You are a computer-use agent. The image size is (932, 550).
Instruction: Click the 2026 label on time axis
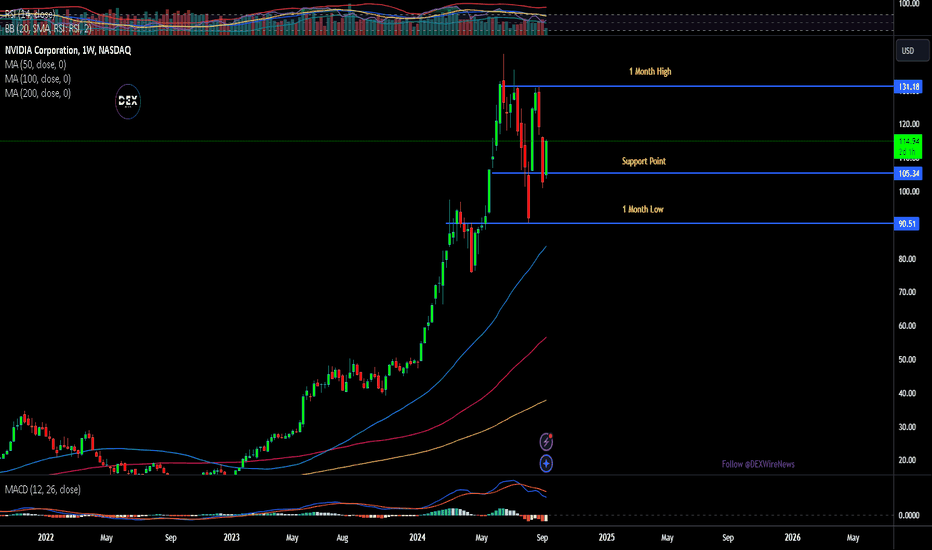[x=792, y=538]
